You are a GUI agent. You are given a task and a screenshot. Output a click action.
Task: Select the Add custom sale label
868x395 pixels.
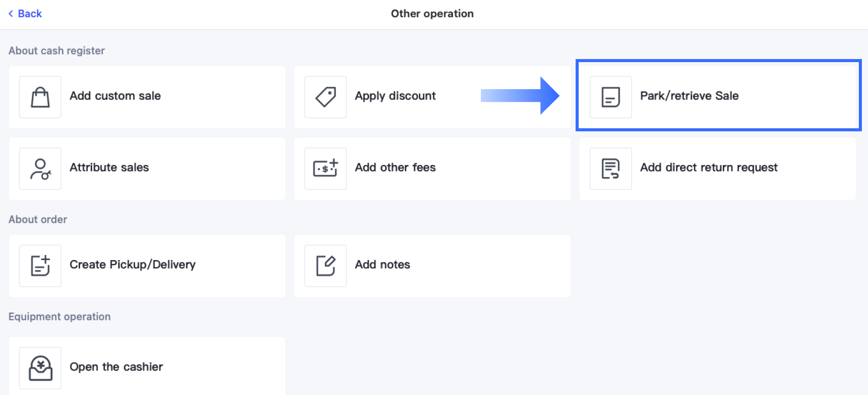(x=115, y=96)
